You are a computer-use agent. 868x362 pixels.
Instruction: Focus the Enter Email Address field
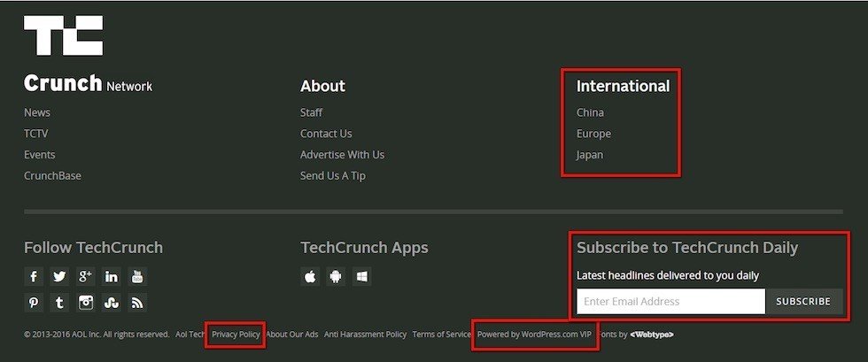(x=671, y=302)
